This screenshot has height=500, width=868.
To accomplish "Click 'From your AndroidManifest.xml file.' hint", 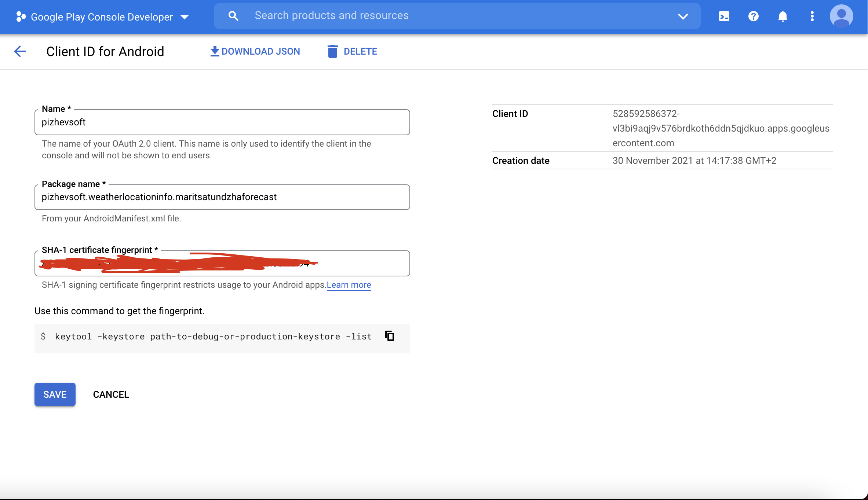I will (112, 218).
